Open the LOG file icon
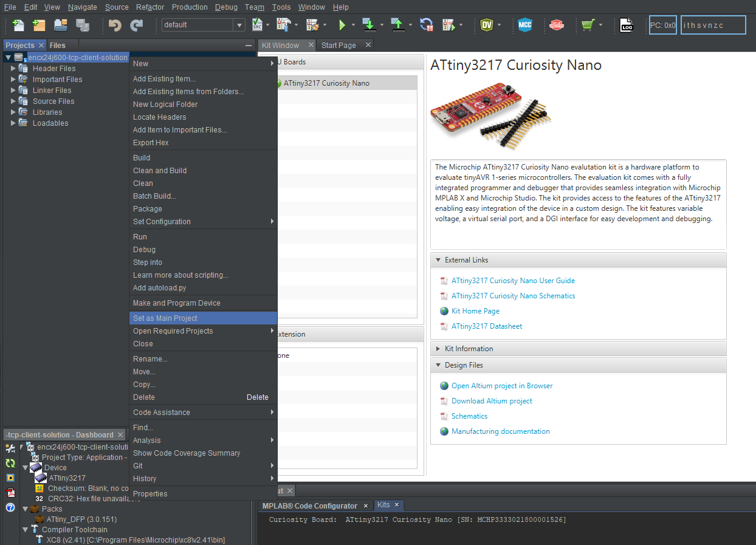The width and height of the screenshot is (756, 545). point(627,25)
